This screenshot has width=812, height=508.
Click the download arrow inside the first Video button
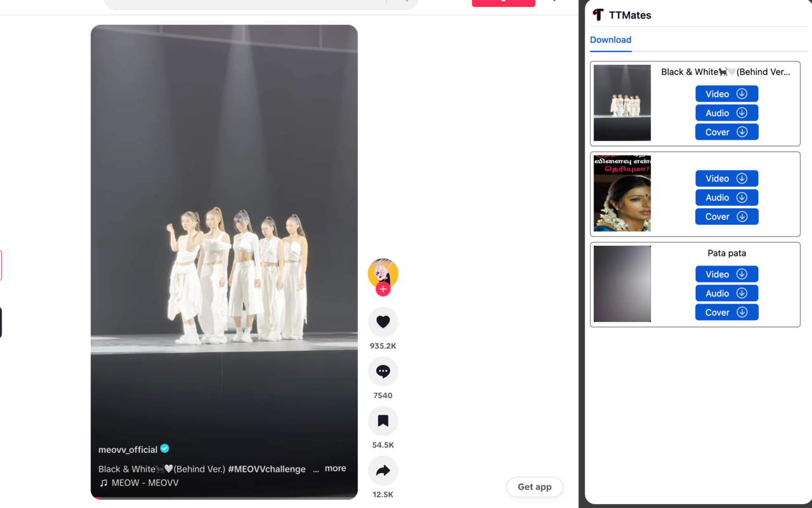click(742, 93)
